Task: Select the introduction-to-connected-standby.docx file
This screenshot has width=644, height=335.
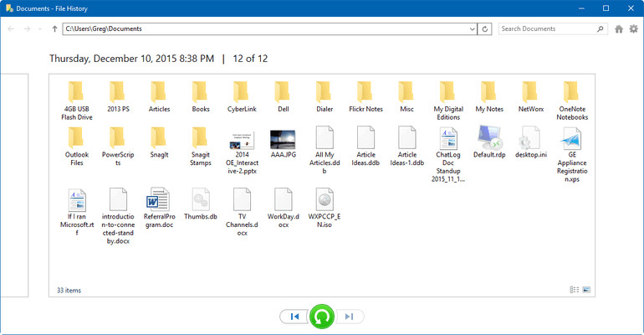Action: 118,216
